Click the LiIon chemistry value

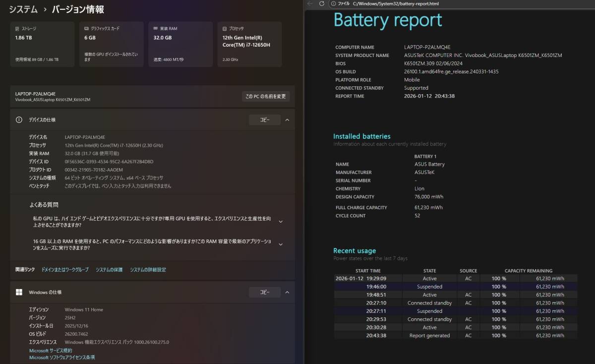click(419, 189)
